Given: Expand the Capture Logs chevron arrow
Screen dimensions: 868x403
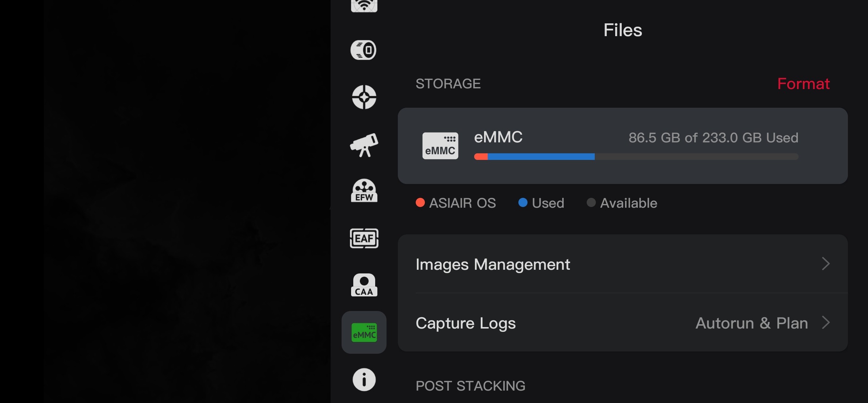Looking at the screenshot, I should tap(826, 322).
